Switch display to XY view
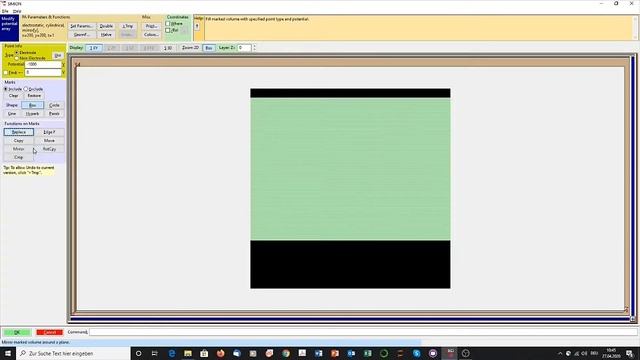 coord(93,48)
